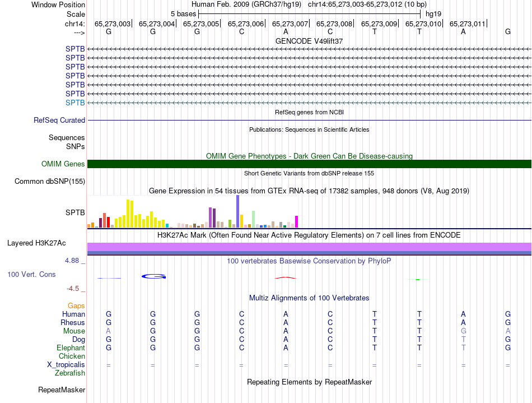Open Publications: Sequences in Scientific Articles title
This screenshot has height=403, width=532.
tap(309, 129)
